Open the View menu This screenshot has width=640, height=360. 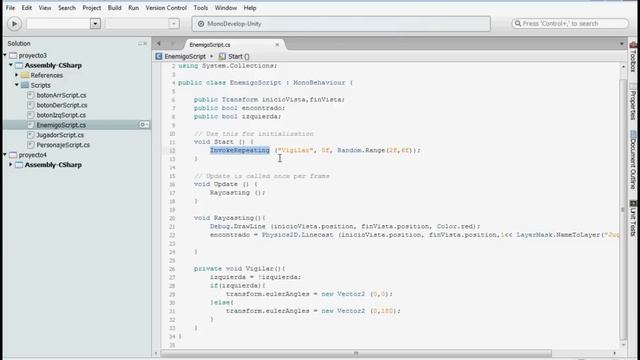pyautogui.click(x=45, y=8)
